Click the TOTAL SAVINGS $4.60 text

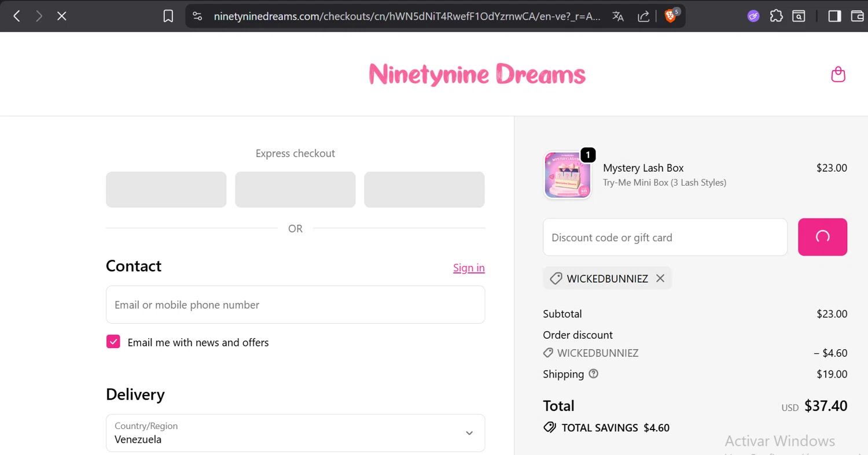click(x=615, y=428)
